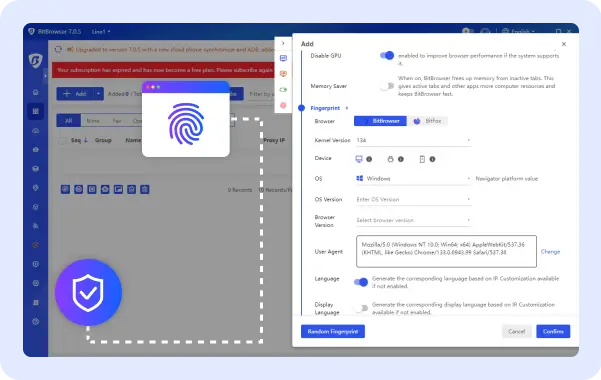Open the chat icon in side strip
The height and width of the screenshot is (380, 601).
pyautogui.click(x=283, y=58)
